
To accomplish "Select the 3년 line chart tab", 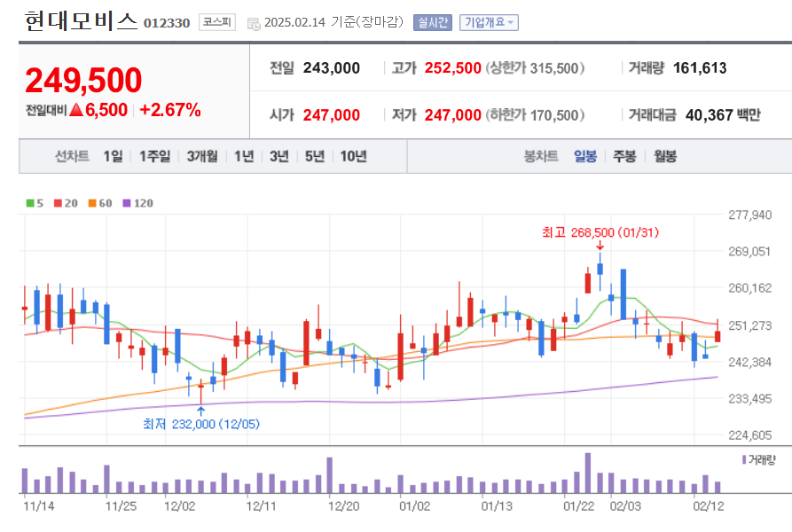I will pyautogui.click(x=279, y=156).
